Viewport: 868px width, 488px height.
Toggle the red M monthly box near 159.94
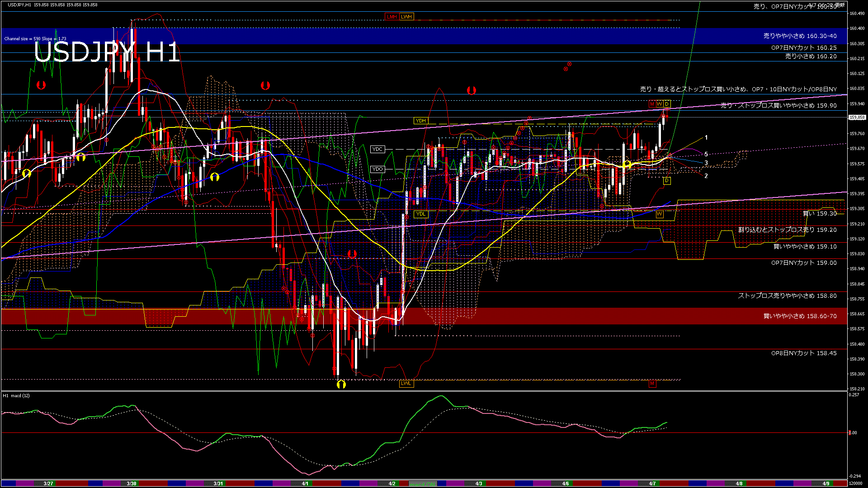tap(652, 104)
